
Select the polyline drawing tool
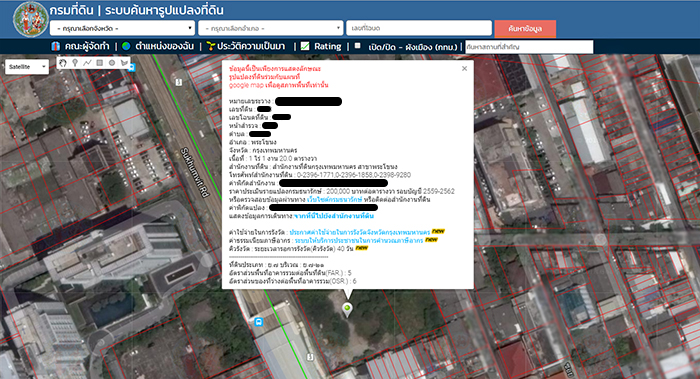coord(87,63)
